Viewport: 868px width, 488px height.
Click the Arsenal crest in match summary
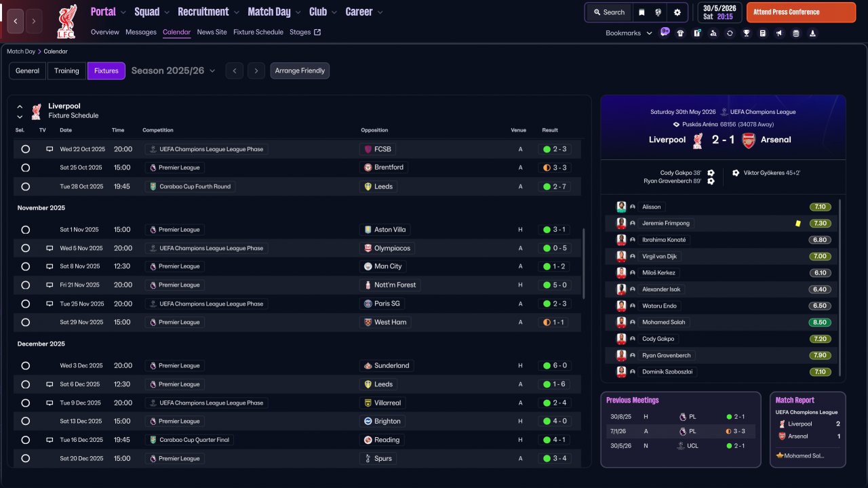[748, 140]
